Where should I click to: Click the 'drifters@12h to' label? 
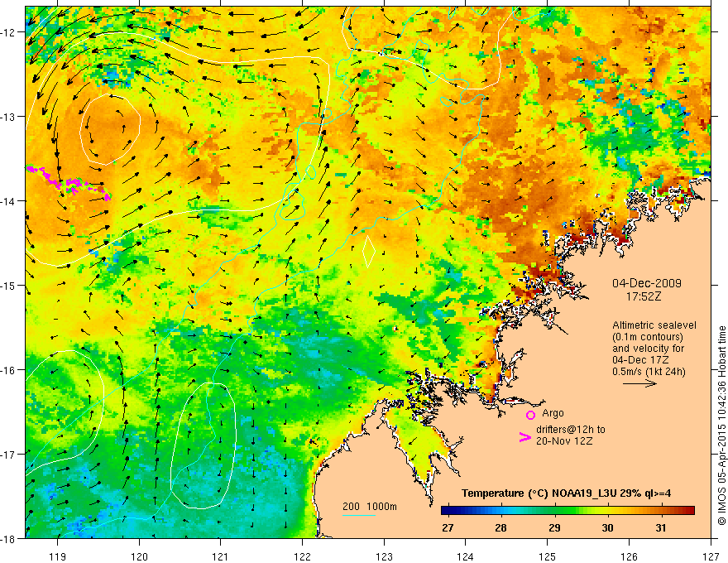click(x=571, y=430)
